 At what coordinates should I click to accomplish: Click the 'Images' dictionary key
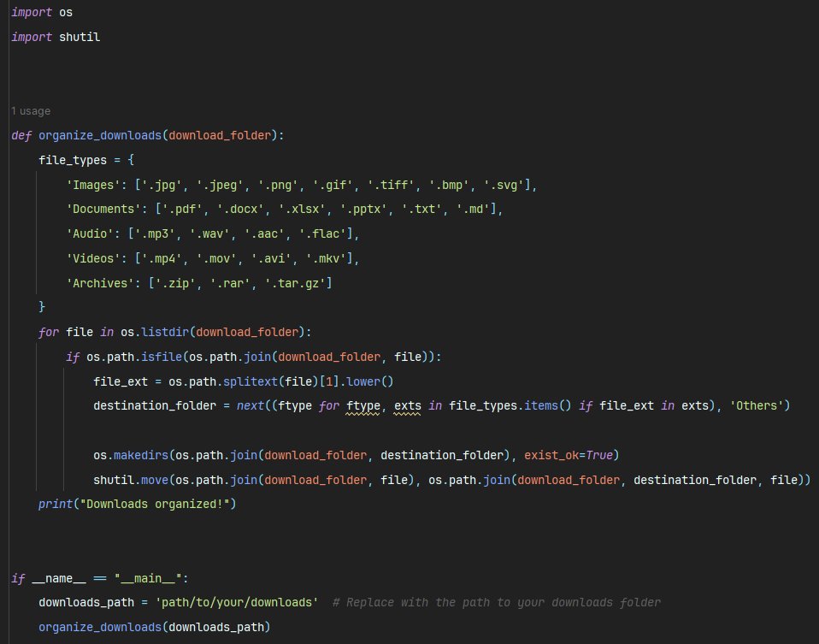[x=93, y=185]
